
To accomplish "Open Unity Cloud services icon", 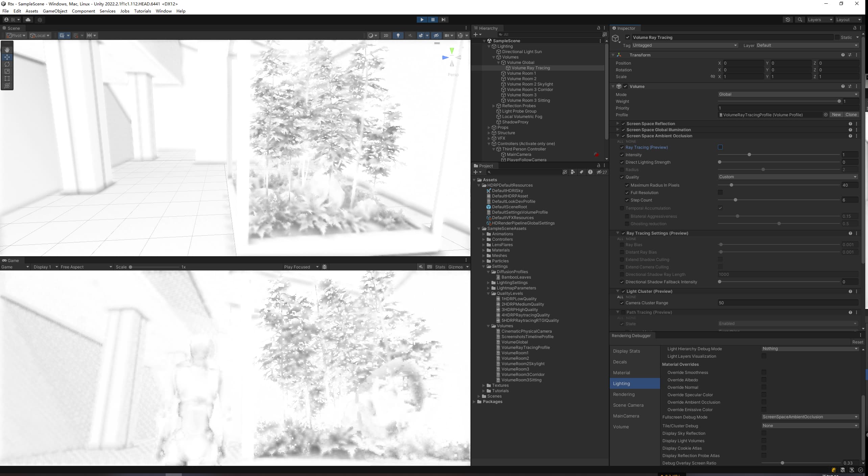I will [28, 20].
